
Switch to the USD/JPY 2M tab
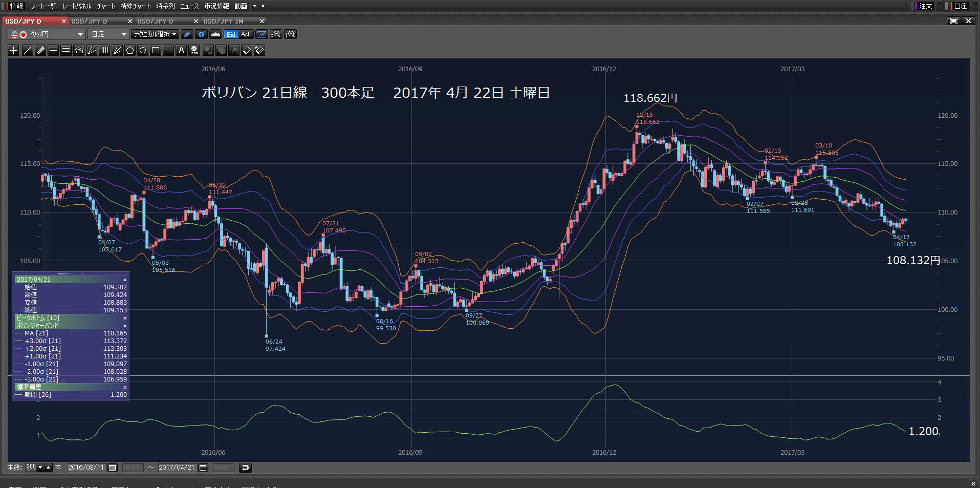(223, 22)
